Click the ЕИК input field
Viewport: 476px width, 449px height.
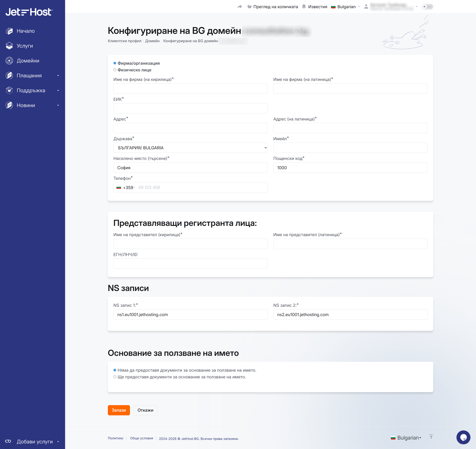pos(190,108)
